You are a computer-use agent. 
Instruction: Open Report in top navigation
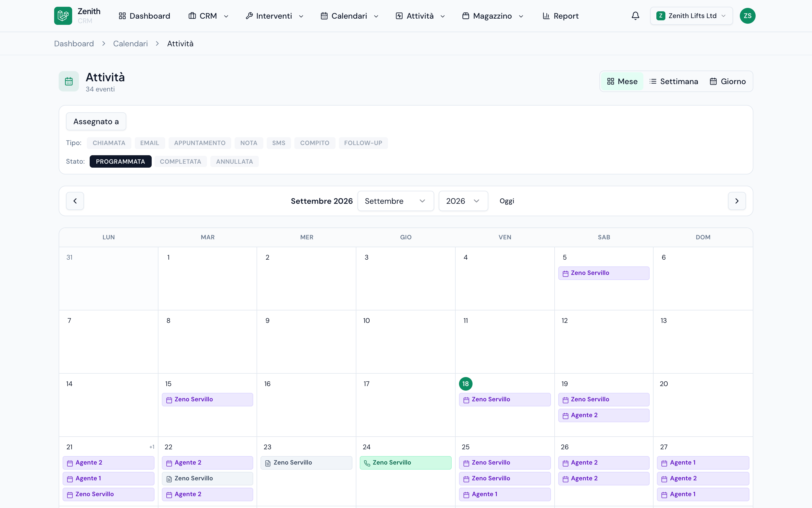pyautogui.click(x=561, y=16)
